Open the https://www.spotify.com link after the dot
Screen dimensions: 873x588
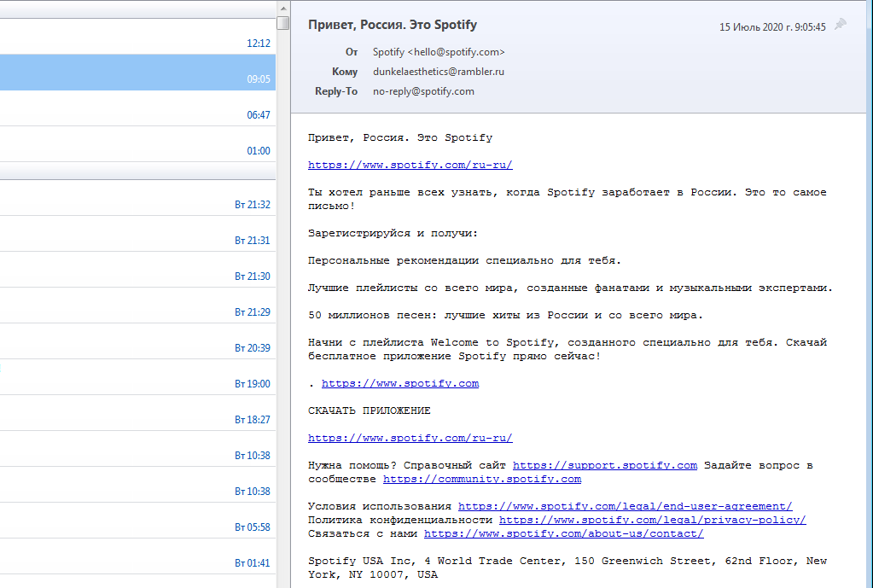(x=399, y=384)
